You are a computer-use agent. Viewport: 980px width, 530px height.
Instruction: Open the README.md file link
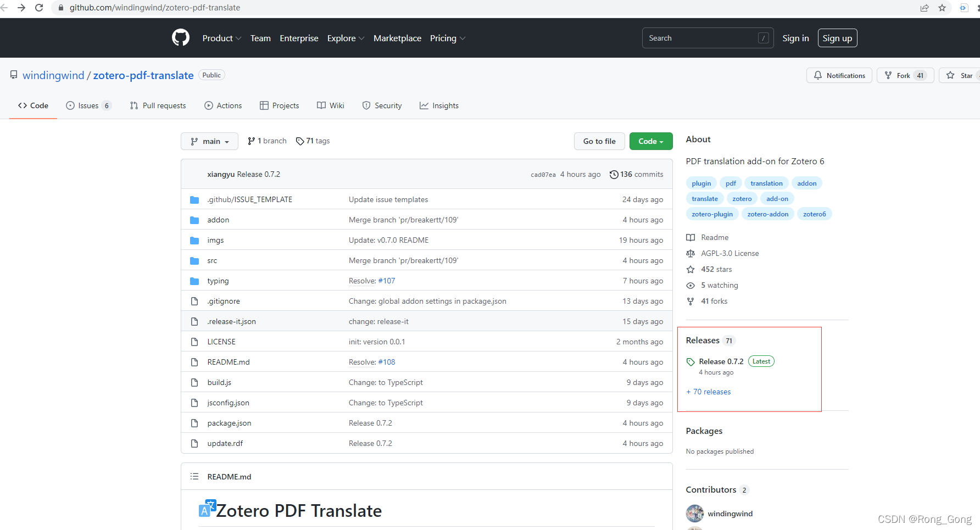229,362
